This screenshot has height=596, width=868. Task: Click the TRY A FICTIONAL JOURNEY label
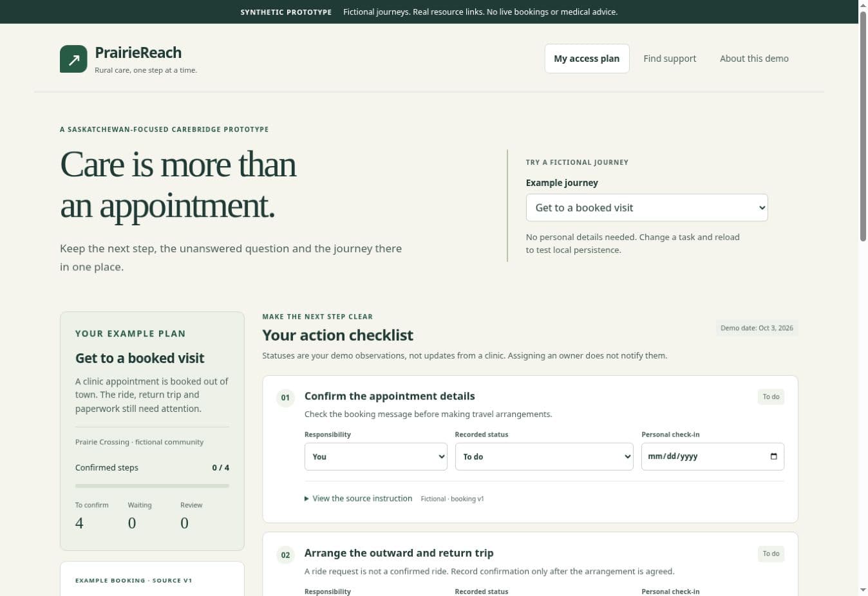pos(577,162)
